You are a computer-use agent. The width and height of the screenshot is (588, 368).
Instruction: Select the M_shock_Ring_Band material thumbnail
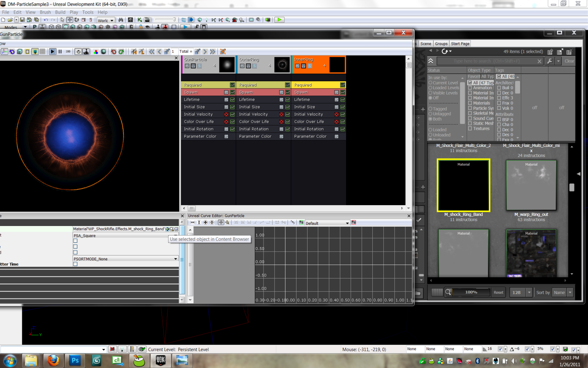[x=464, y=185]
